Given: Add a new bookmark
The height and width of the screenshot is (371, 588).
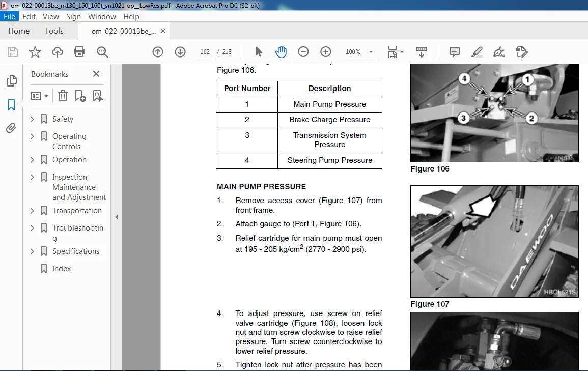Looking at the screenshot, I should (80, 96).
